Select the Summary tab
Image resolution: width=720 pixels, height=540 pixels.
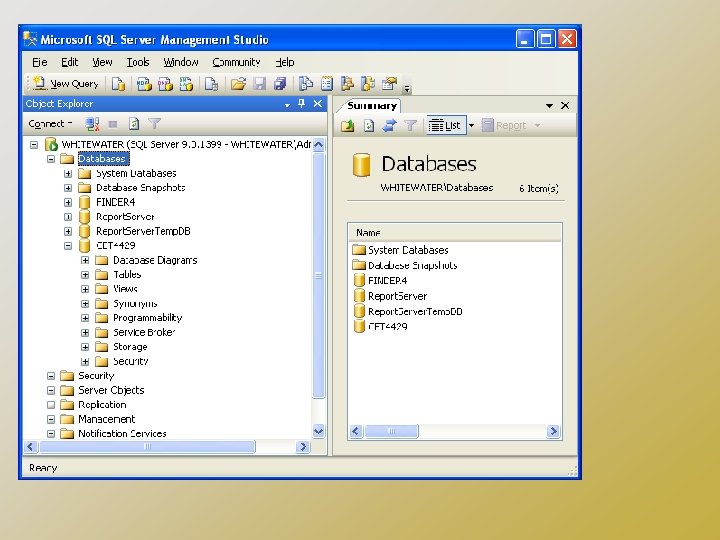[371, 106]
